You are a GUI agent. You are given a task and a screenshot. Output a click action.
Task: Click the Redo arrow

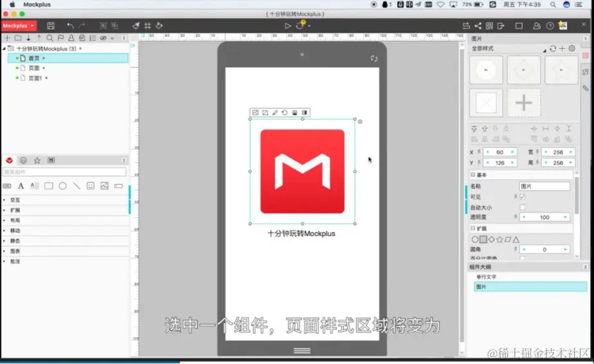pos(82,26)
